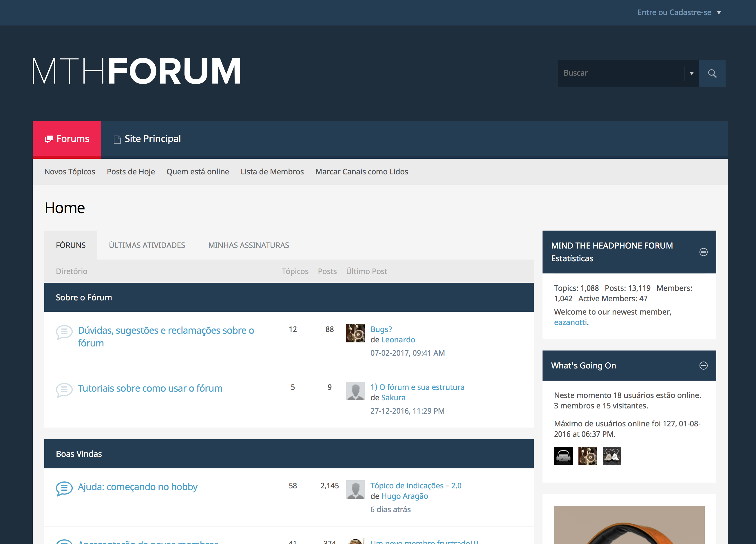
Task: Click the 27-12-2016, 11:29 PM timestamp
Action: point(407,411)
